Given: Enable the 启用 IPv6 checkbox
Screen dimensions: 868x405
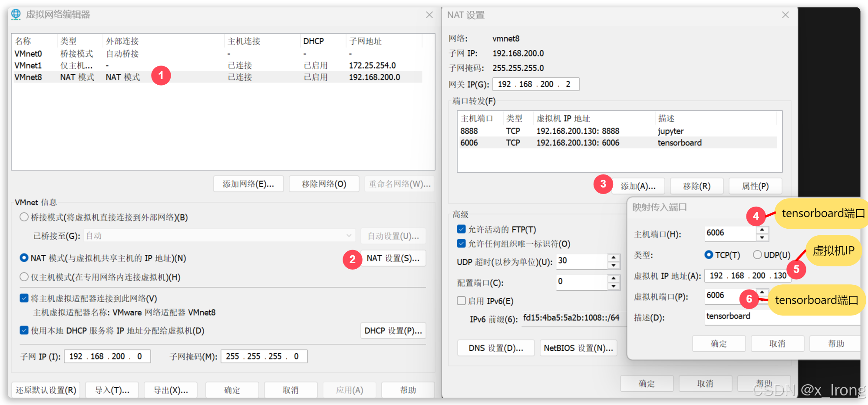Looking at the screenshot, I should pyautogui.click(x=461, y=300).
